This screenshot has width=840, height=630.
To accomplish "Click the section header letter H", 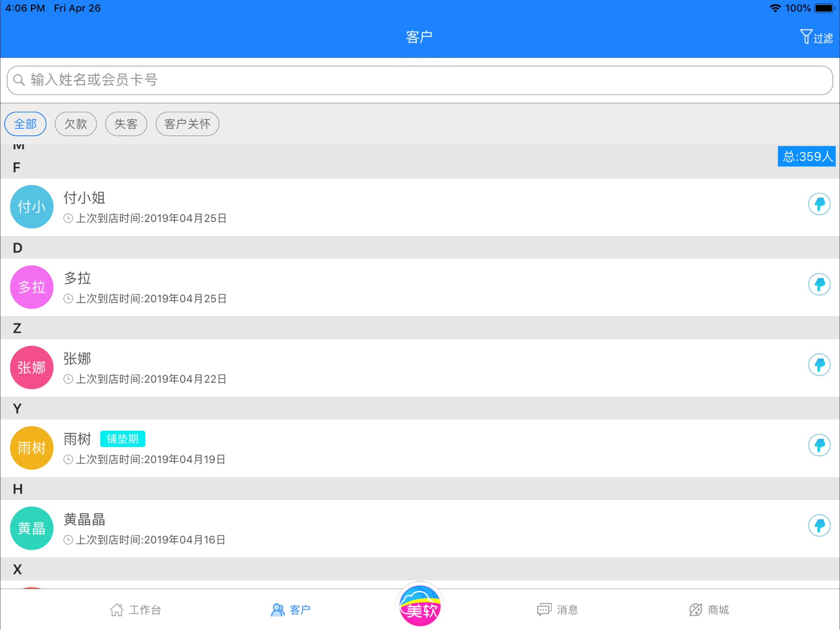I will click(18, 488).
